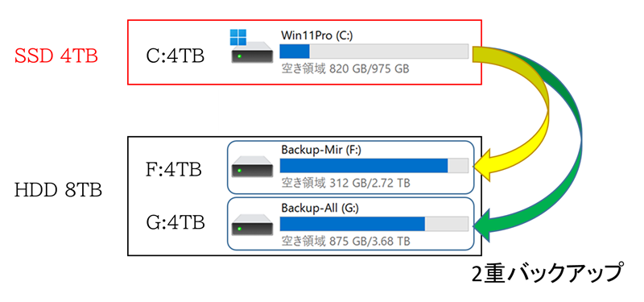This screenshot has height=302, width=644.
Task: Select the Win11Pro (C:) drive name
Action: click(x=317, y=35)
